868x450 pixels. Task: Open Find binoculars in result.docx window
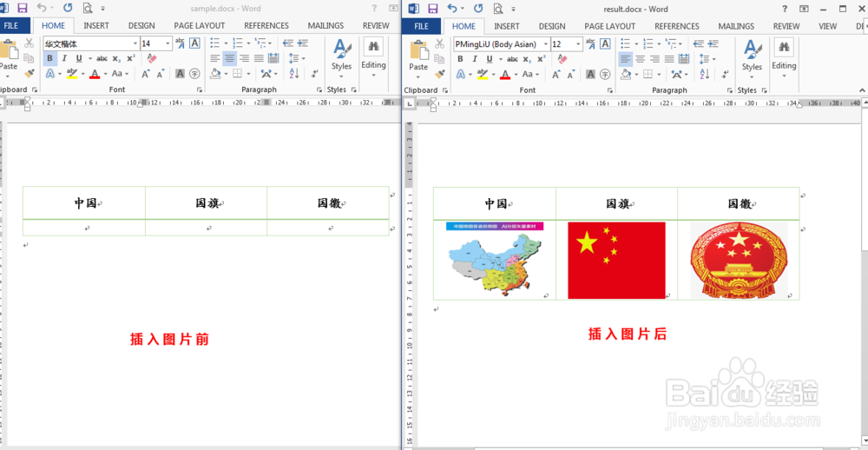tap(784, 48)
